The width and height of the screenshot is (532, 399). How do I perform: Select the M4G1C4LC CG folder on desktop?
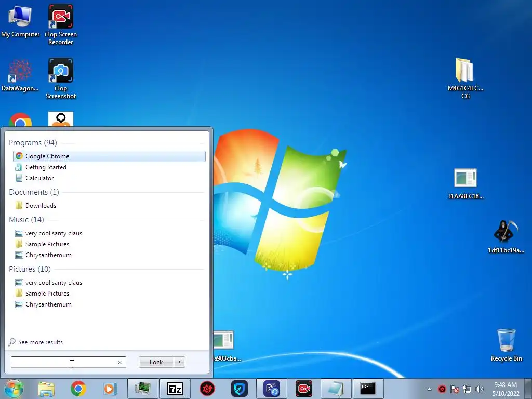click(465, 78)
